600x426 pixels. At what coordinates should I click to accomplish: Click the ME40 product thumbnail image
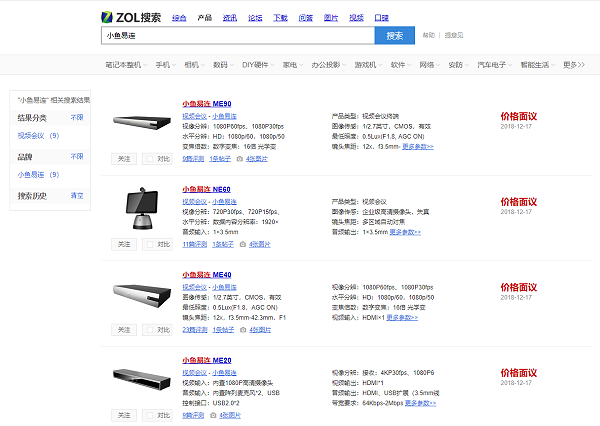click(142, 295)
